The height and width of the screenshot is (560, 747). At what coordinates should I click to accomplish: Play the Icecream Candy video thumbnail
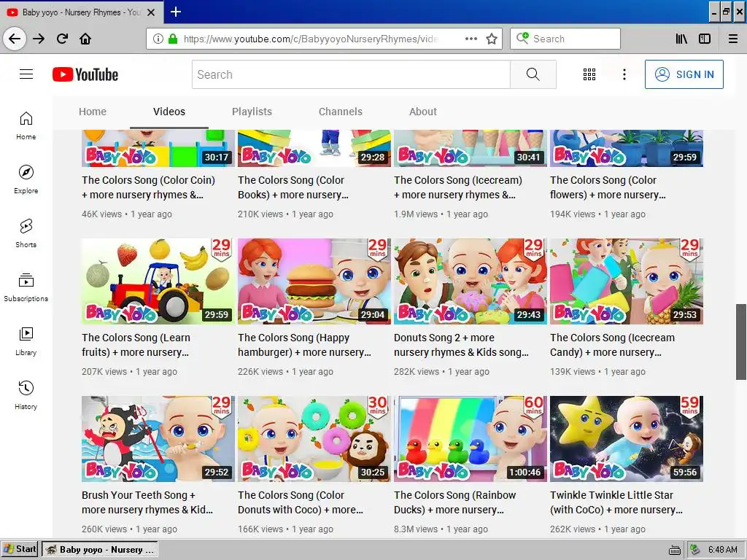tap(627, 281)
